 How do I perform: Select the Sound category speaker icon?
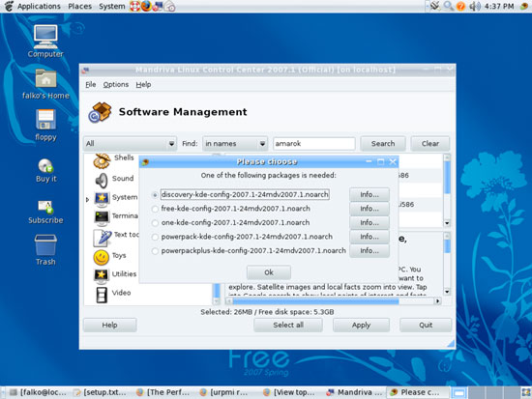click(102, 181)
